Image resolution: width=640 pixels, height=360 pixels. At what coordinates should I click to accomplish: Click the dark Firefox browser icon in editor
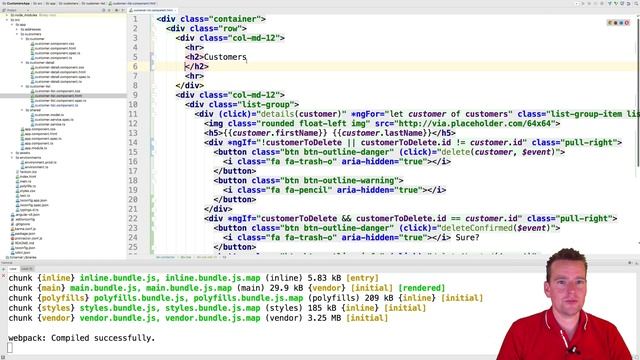(616, 23)
